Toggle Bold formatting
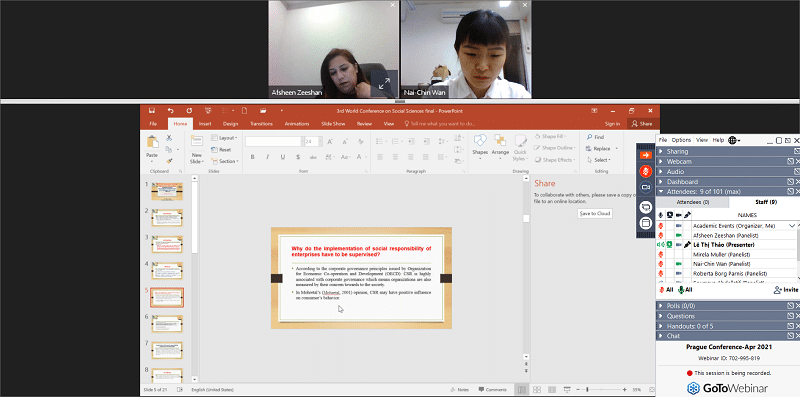 (x=252, y=157)
